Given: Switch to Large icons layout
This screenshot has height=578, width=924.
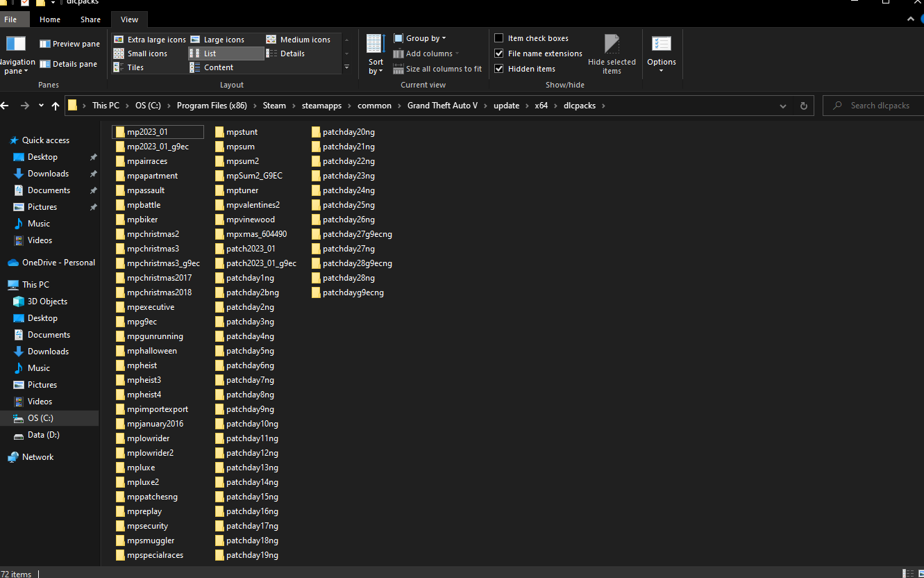Looking at the screenshot, I should point(217,40).
